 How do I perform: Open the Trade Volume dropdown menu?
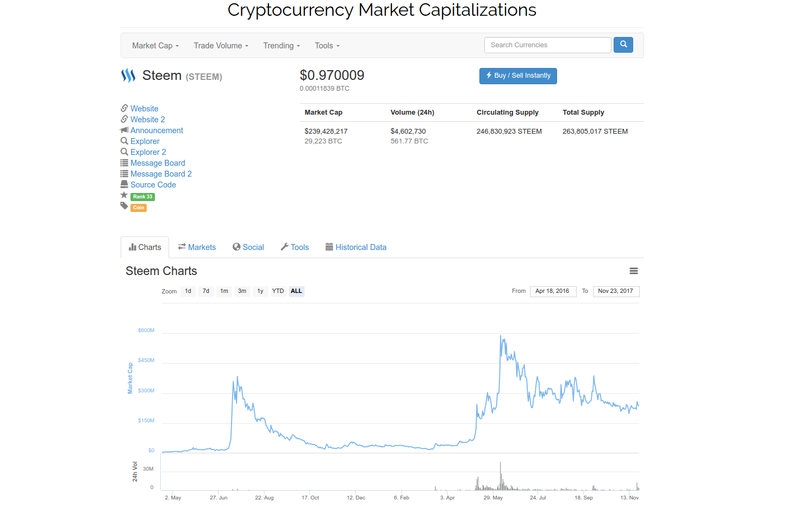[221, 46]
